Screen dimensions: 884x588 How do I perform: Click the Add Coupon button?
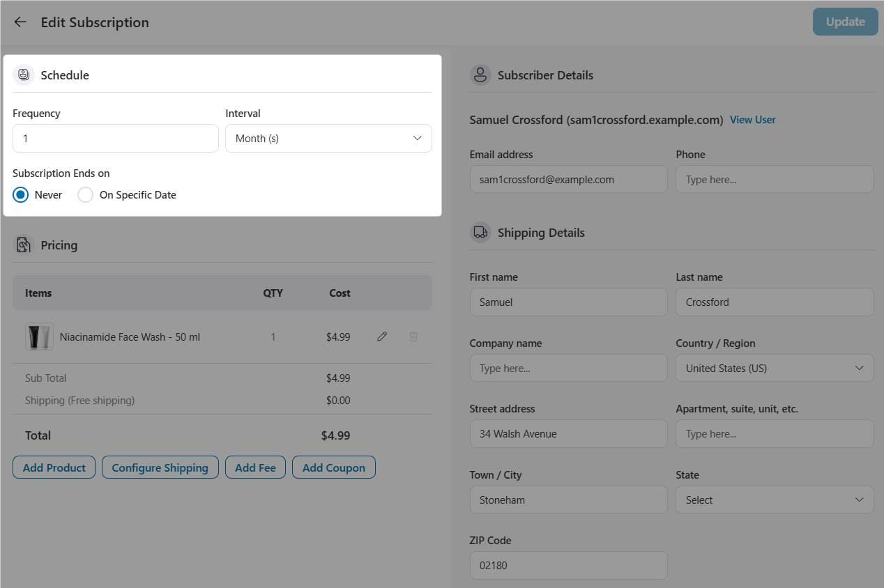point(334,467)
